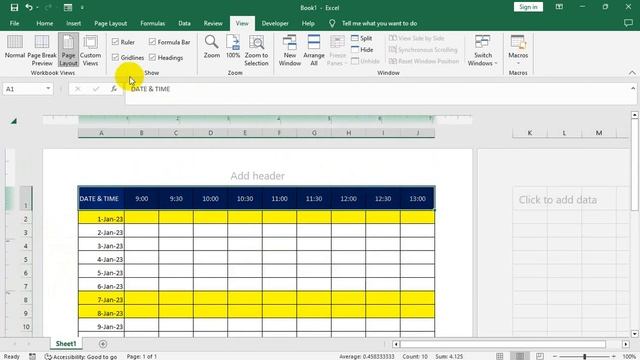Click the zoom slider handle

coord(584,356)
